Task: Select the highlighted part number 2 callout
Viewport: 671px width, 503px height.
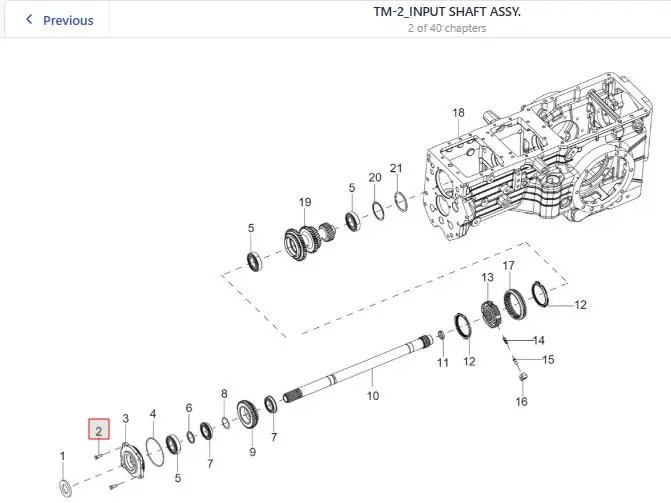Action: (99, 429)
